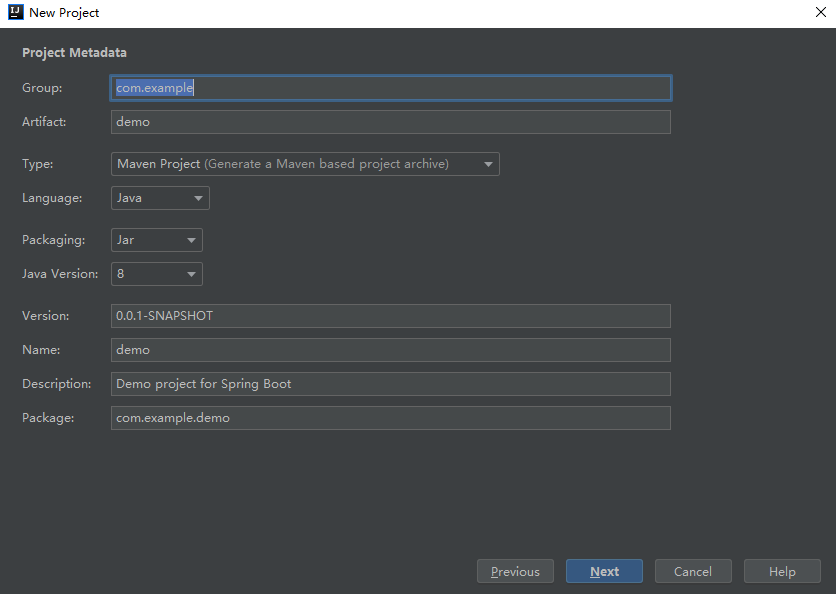This screenshot has height=594, width=836.
Task: Open Help for this dialog
Action: 782,572
